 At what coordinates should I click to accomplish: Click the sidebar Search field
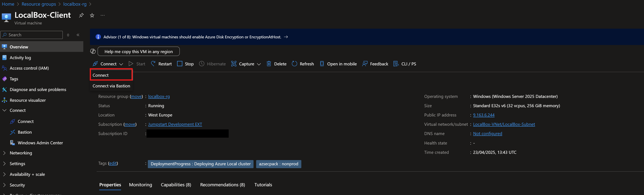tap(31, 35)
